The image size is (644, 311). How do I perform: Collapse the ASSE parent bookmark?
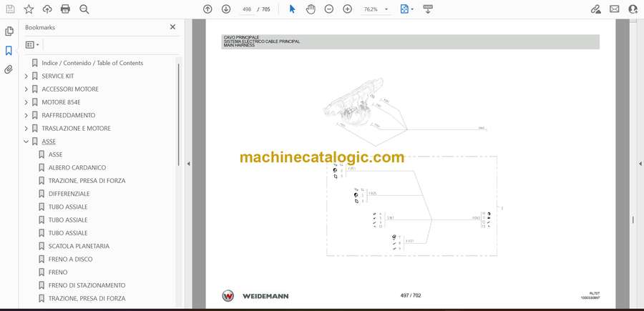coord(26,142)
